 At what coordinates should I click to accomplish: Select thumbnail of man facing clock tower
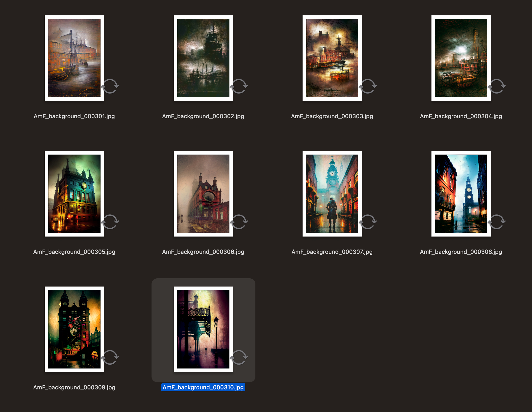point(332,194)
